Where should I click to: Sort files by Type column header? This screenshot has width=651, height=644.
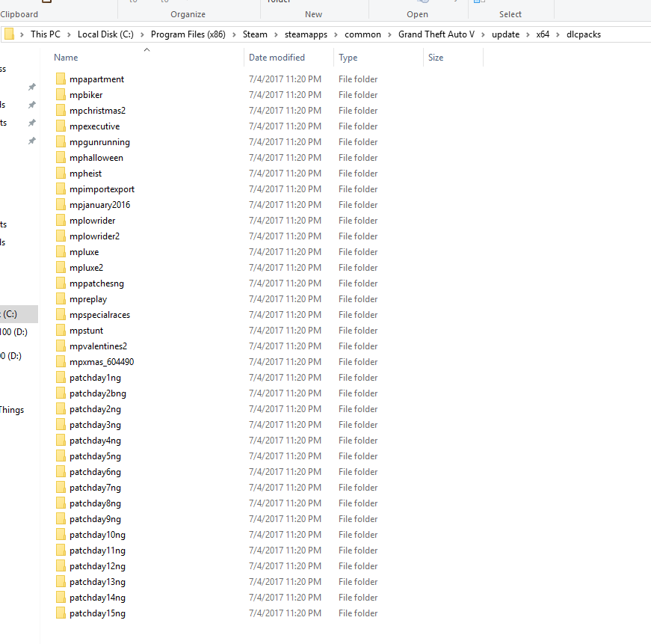[348, 58]
